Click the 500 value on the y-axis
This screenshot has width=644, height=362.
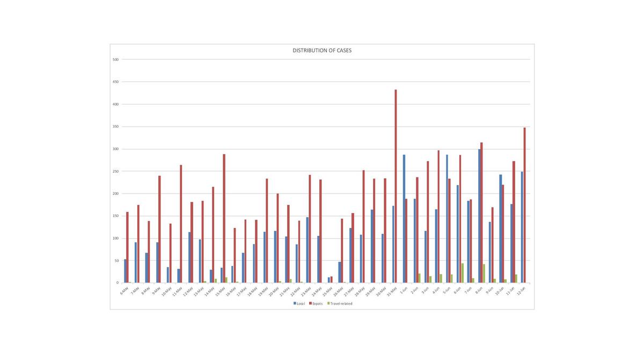(115, 60)
